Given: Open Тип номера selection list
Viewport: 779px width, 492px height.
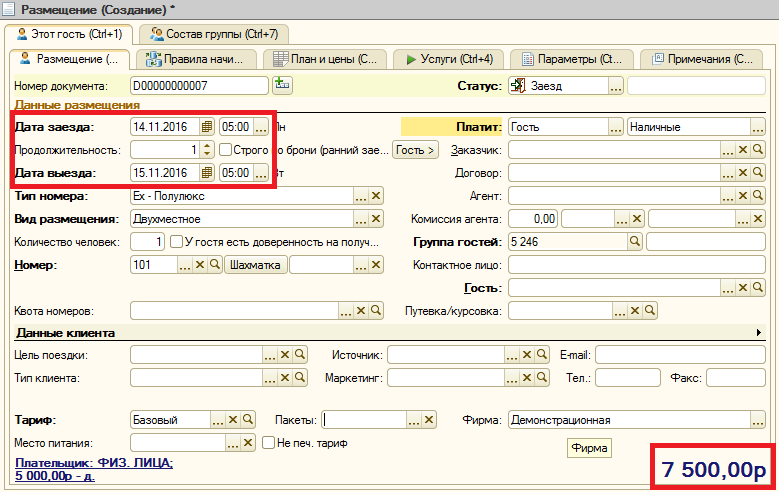Looking at the screenshot, I should pyautogui.click(x=361, y=196).
